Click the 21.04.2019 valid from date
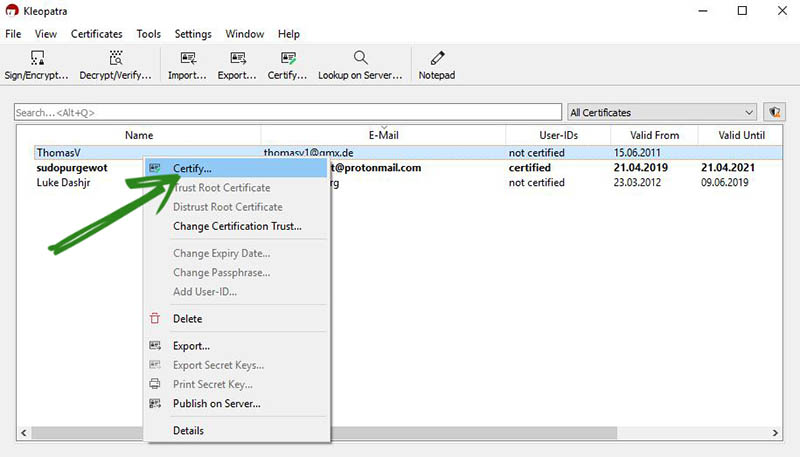The image size is (800, 457). (640, 167)
